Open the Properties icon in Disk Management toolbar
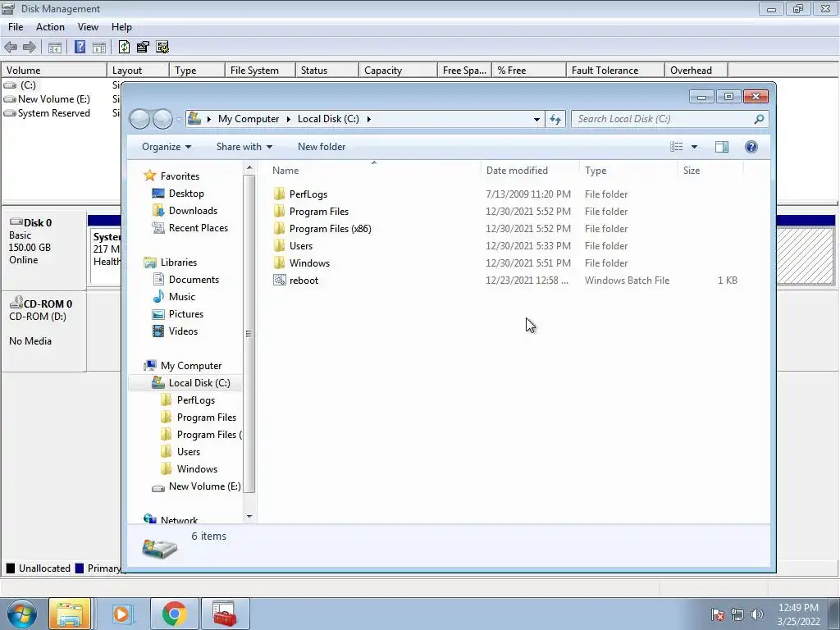 [143, 47]
